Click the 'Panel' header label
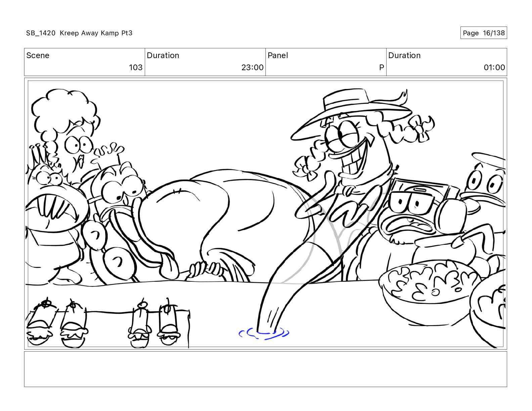 coord(278,55)
